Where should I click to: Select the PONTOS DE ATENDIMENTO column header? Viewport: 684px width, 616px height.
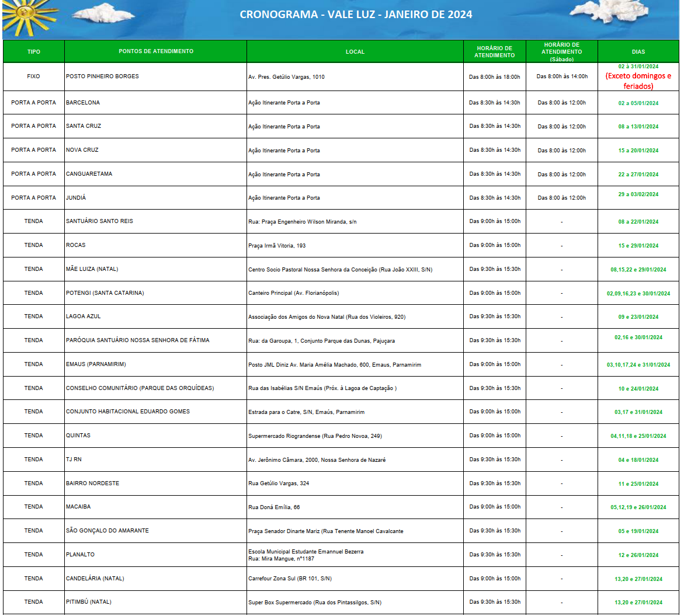pyautogui.click(x=155, y=51)
